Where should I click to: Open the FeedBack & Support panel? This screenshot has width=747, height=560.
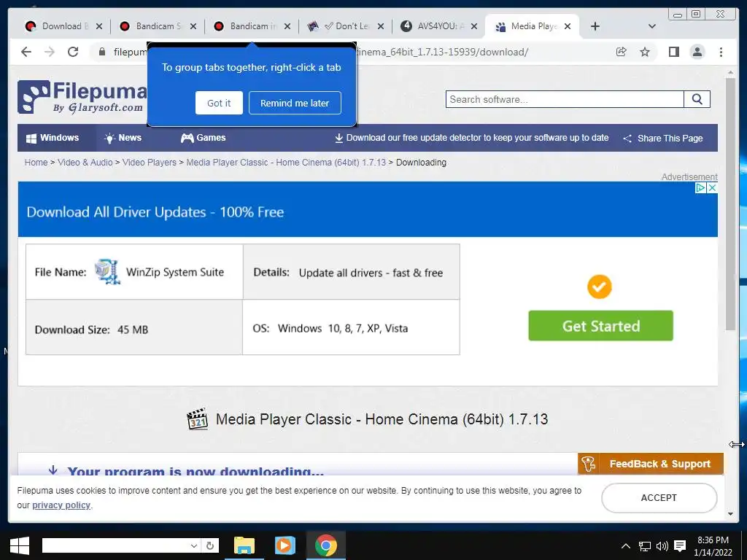coord(650,464)
